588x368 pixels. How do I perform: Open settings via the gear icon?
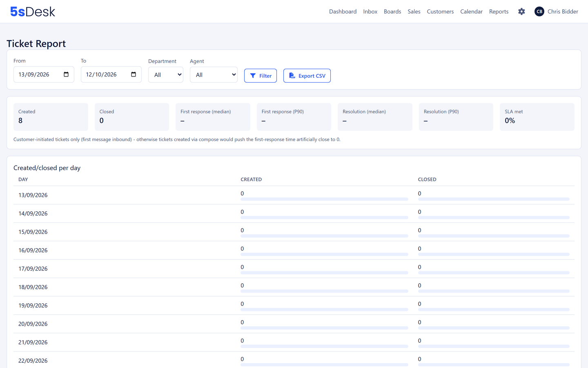tap(521, 11)
